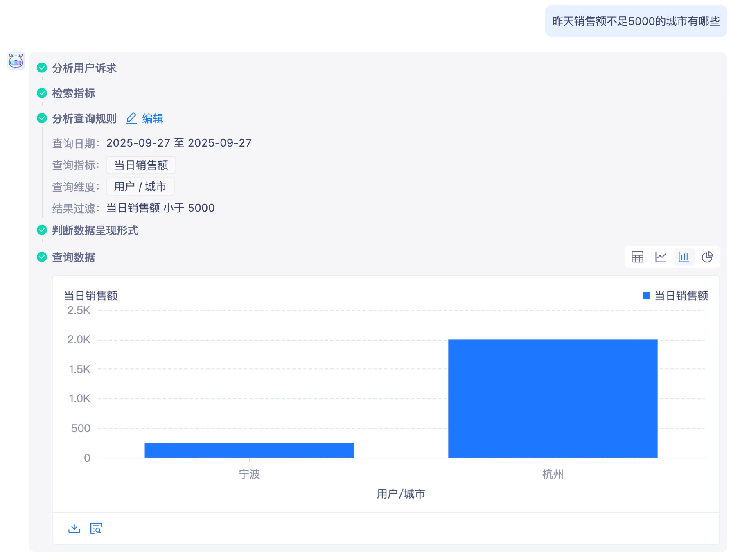The width and height of the screenshot is (731, 560).
Task: Open the query details inspect icon
Action: click(x=96, y=528)
